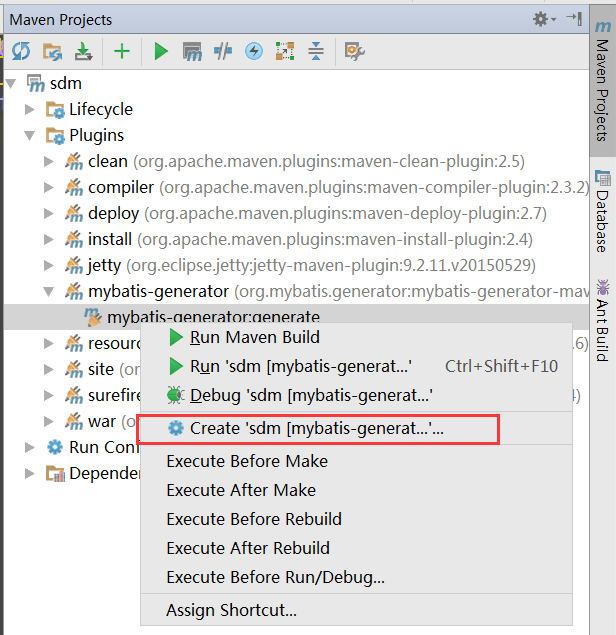
Task: Expand the Run Configurations node
Action: (30, 447)
